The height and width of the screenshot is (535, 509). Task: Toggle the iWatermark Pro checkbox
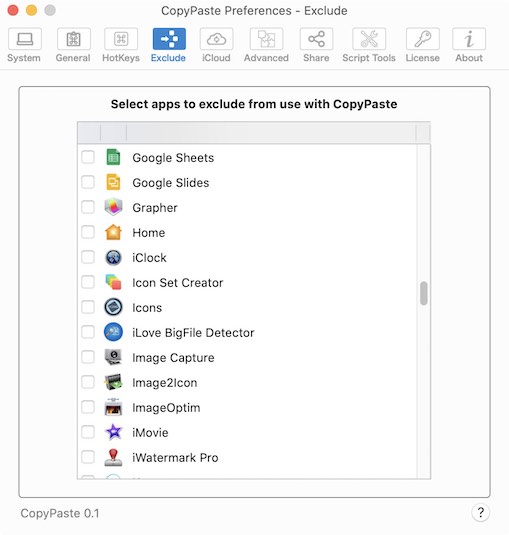pyautogui.click(x=88, y=457)
